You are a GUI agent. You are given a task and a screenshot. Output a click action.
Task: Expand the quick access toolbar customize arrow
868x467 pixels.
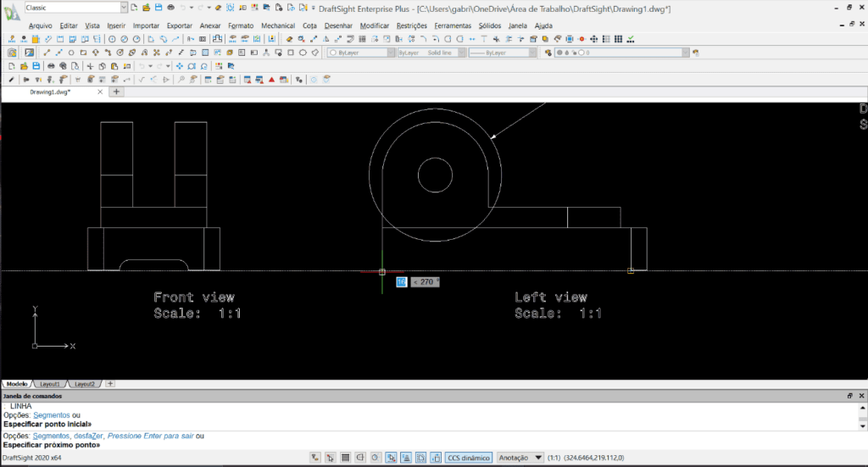(314, 8)
